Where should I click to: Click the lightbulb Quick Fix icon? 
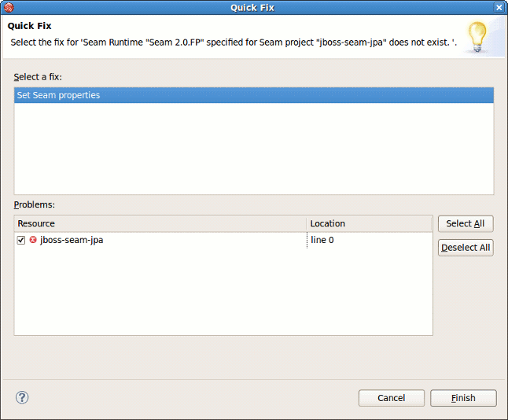tap(477, 36)
